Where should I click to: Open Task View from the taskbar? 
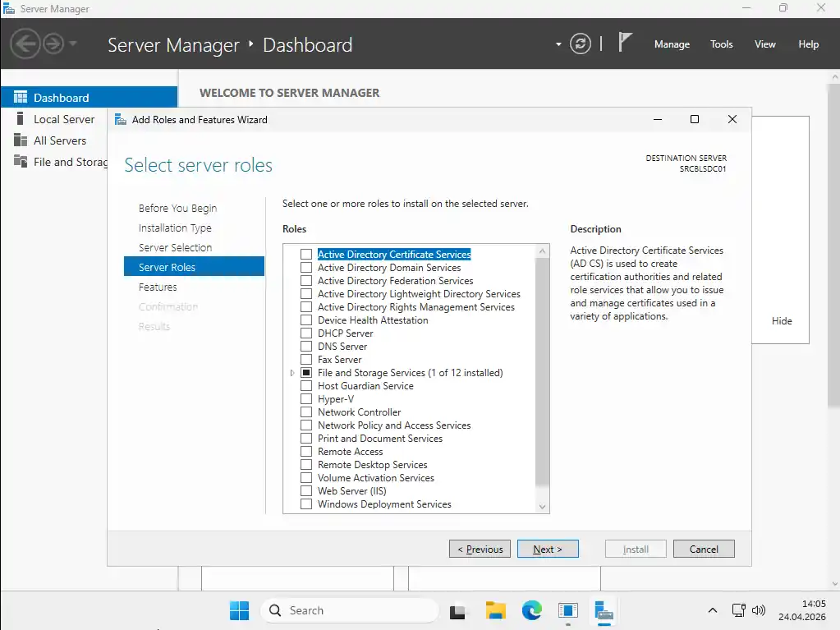(x=457, y=611)
